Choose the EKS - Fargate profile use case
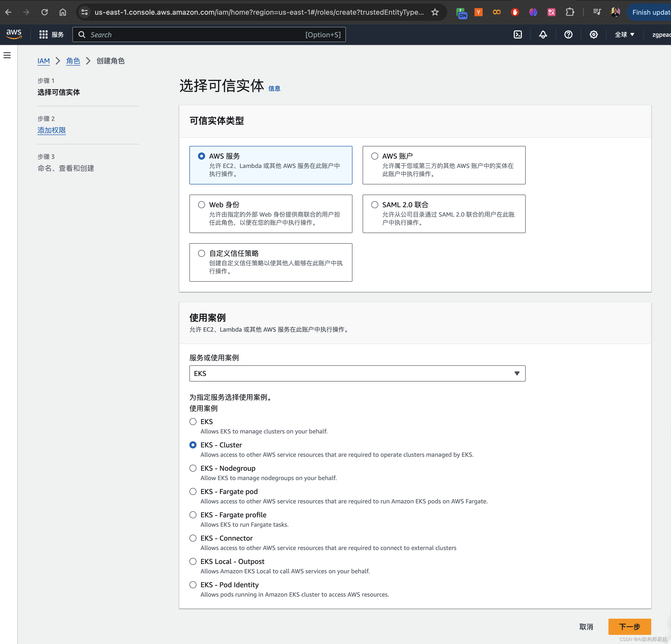The width and height of the screenshot is (671, 644). pyautogui.click(x=193, y=515)
